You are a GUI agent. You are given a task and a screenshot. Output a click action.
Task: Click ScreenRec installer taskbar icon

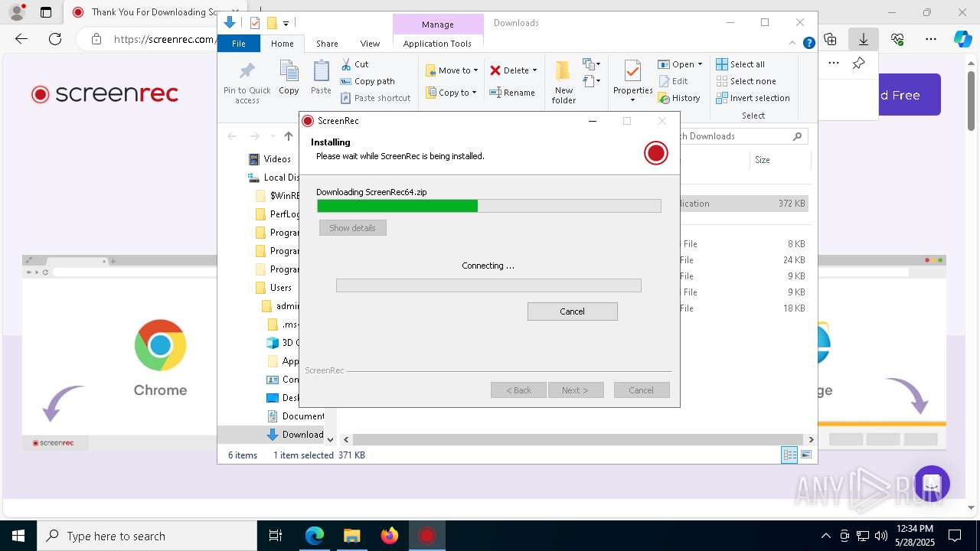[427, 536]
